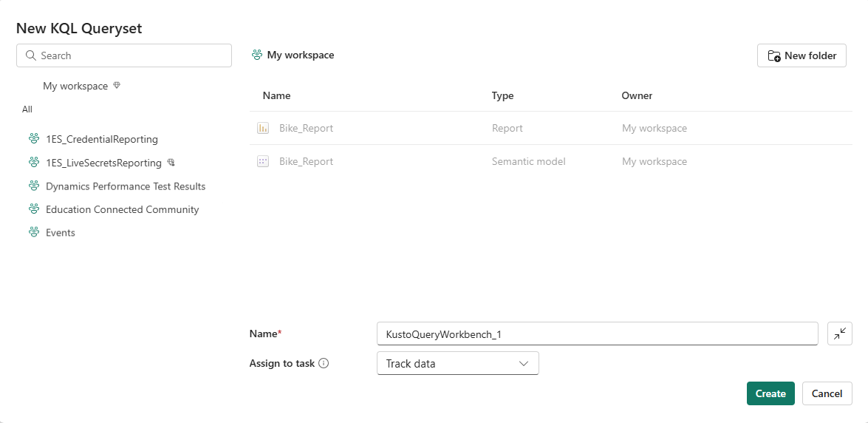
Task: Click the search magnifier icon
Action: (31, 55)
